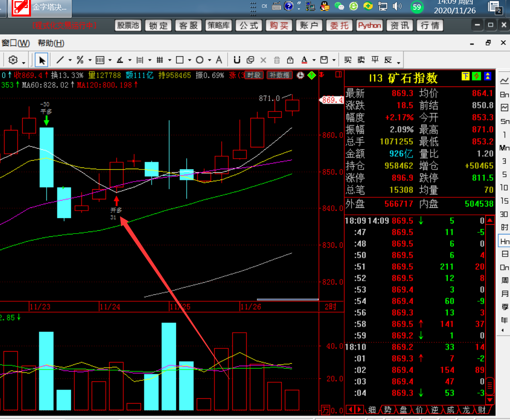Screen dimensions: 510x420
Task: Select the angle line tool
Action: point(120,60)
